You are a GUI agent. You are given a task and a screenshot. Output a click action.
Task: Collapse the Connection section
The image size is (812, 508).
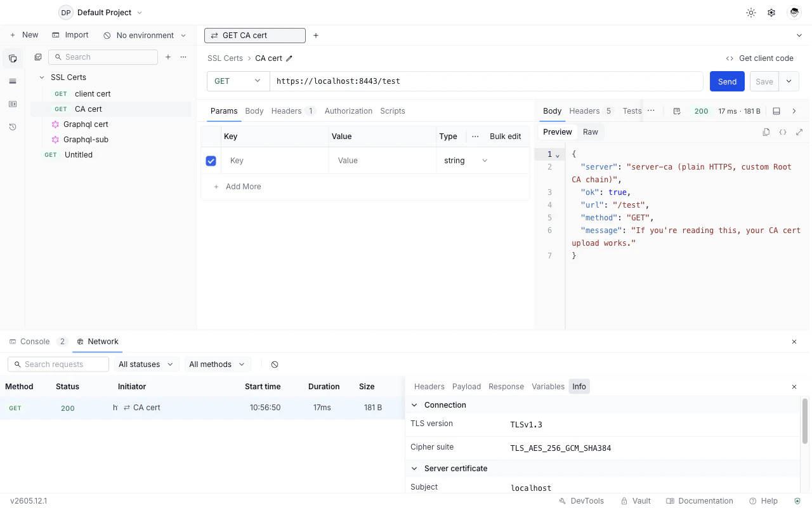(415, 405)
